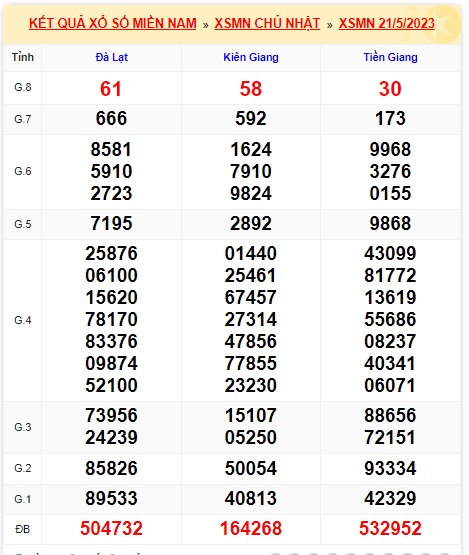Click the G.5 number 2892

point(251,224)
